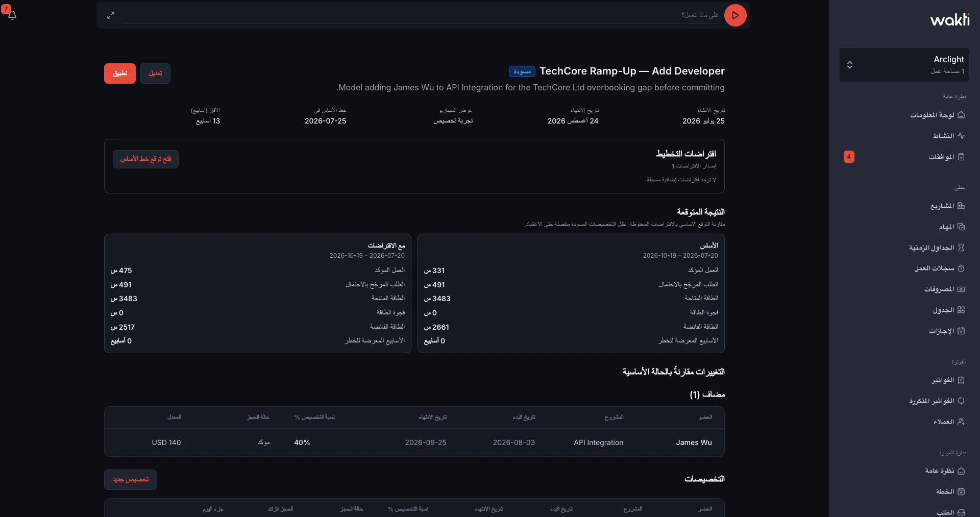
Task: Click افتراضات التخطيط heading
Action: point(686,154)
